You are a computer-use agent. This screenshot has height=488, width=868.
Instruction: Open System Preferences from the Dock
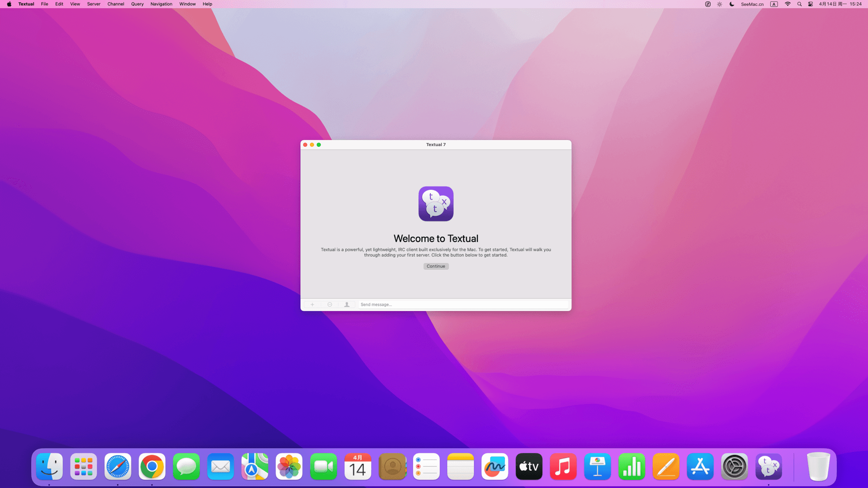(x=734, y=467)
